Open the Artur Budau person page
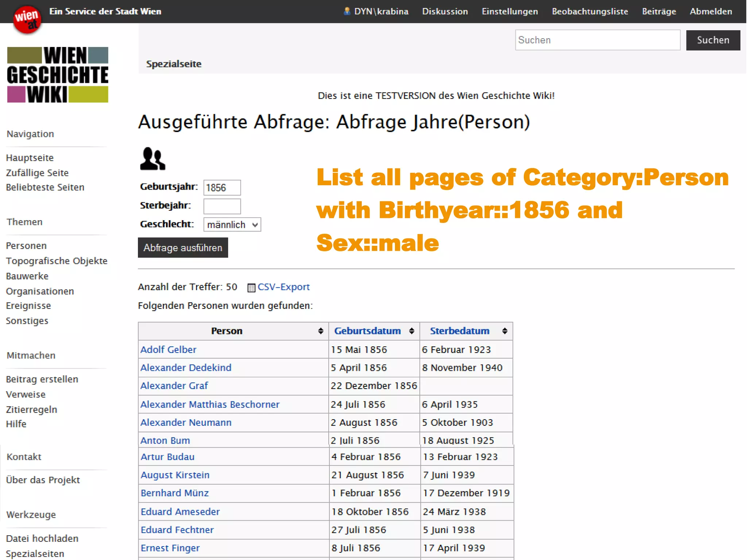This screenshot has height=560, width=747. [168, 457]
